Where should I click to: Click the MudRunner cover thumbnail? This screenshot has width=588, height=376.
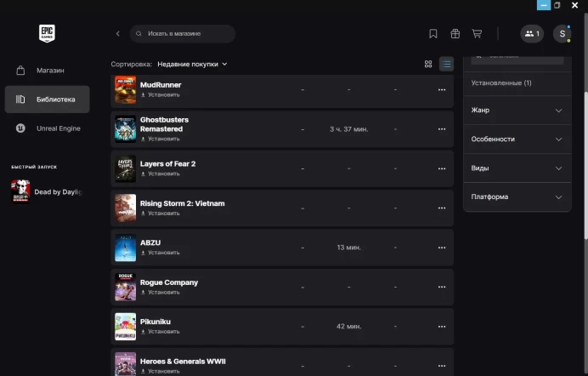click(125, 89)
